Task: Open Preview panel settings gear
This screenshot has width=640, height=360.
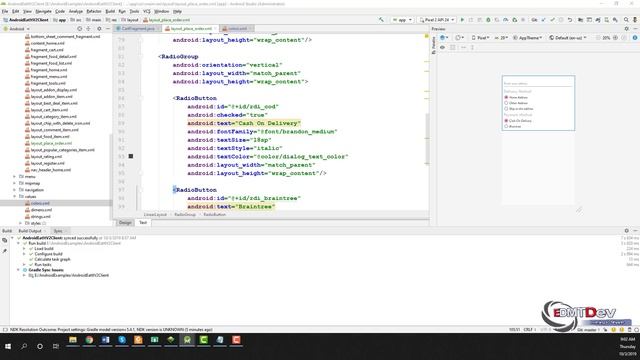Action: pos(627,29)
